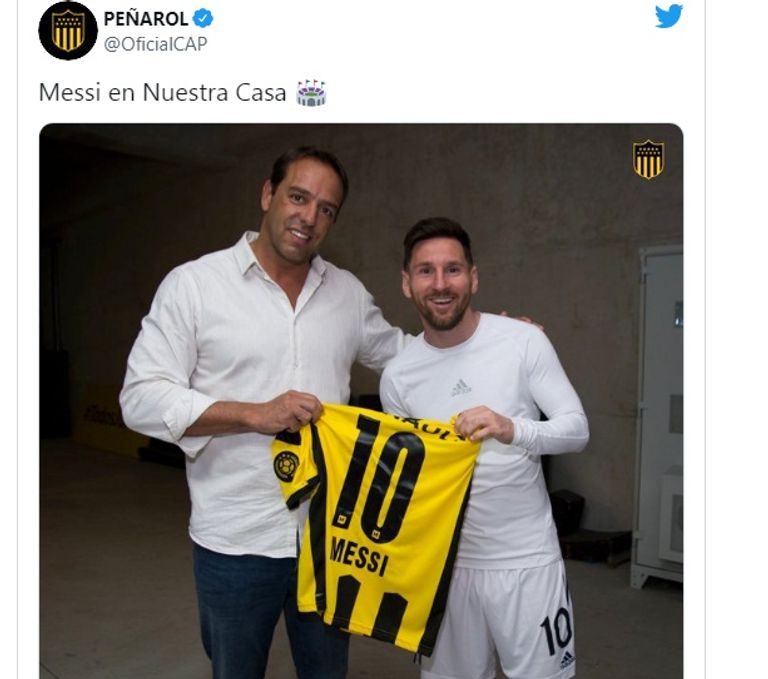Click the face of man in button-up shirt
Image resolution: width=768 pixels, height=679 pixels.
point(301,209)
